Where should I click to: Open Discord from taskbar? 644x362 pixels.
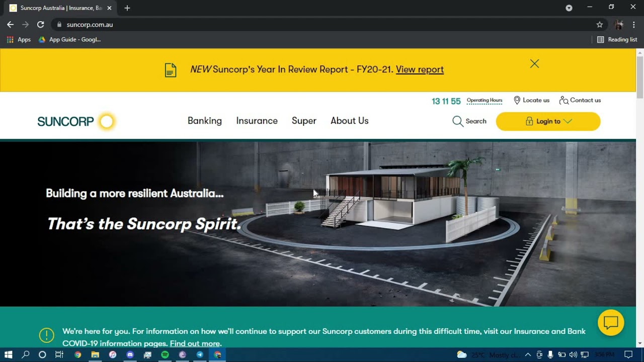coord(130,354)
